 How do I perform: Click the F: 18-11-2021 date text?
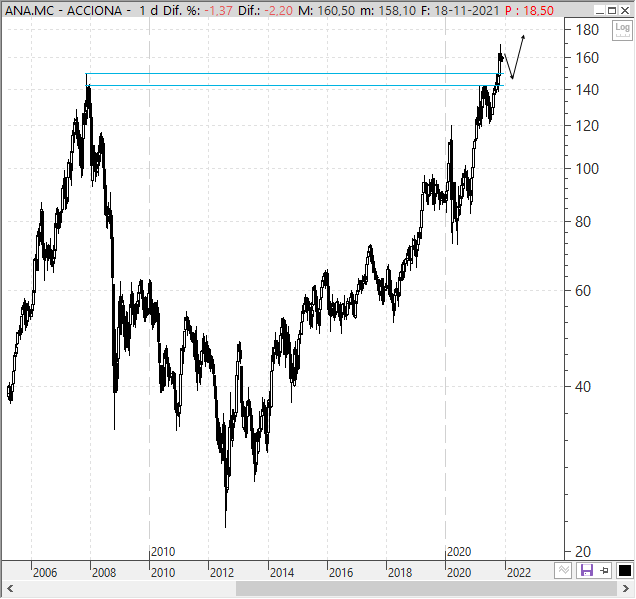[x=460, y=11]
